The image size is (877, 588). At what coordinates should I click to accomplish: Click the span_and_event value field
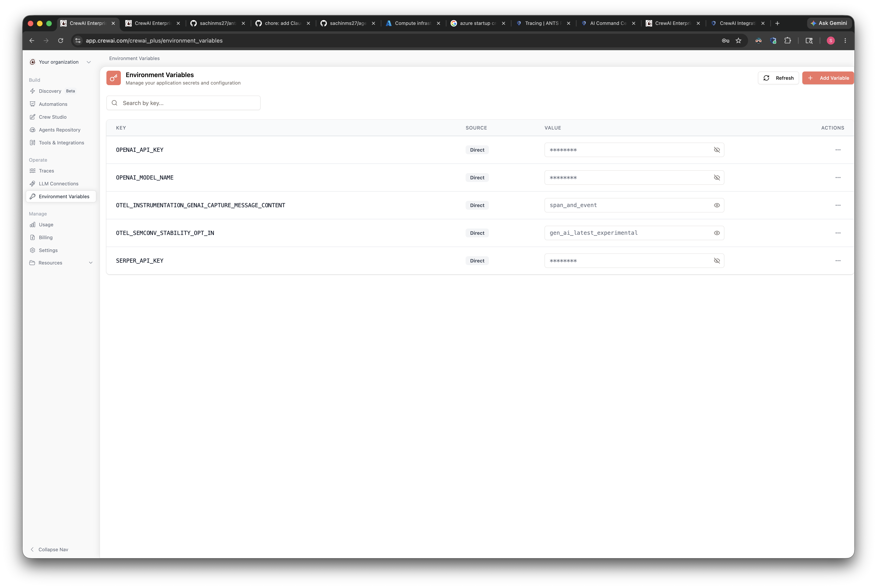(634, 205)
